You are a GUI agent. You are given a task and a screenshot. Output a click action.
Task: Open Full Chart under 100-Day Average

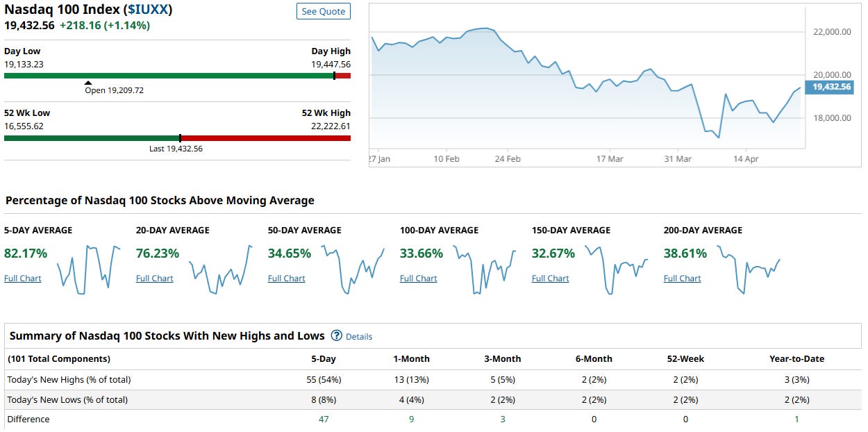[x=418, y=279]
